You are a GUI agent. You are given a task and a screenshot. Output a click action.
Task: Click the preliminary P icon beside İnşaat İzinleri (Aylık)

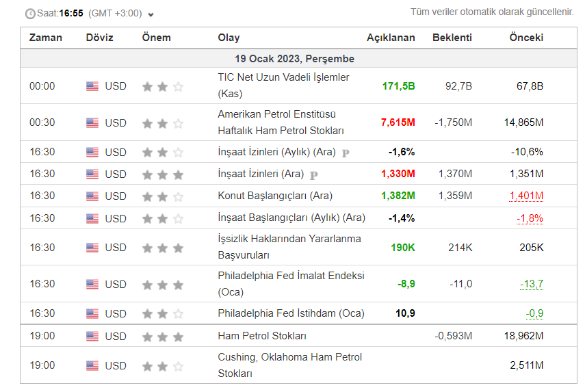coord(346,153)
